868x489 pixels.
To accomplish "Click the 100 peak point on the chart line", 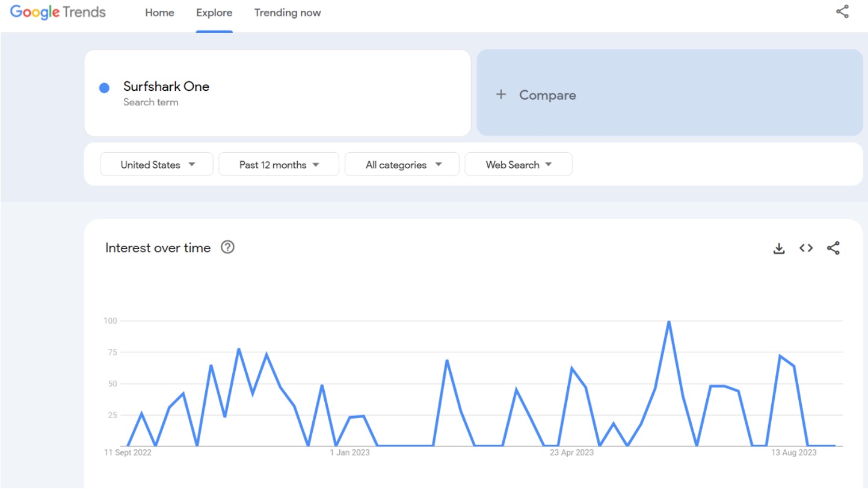I will (669, 322).
